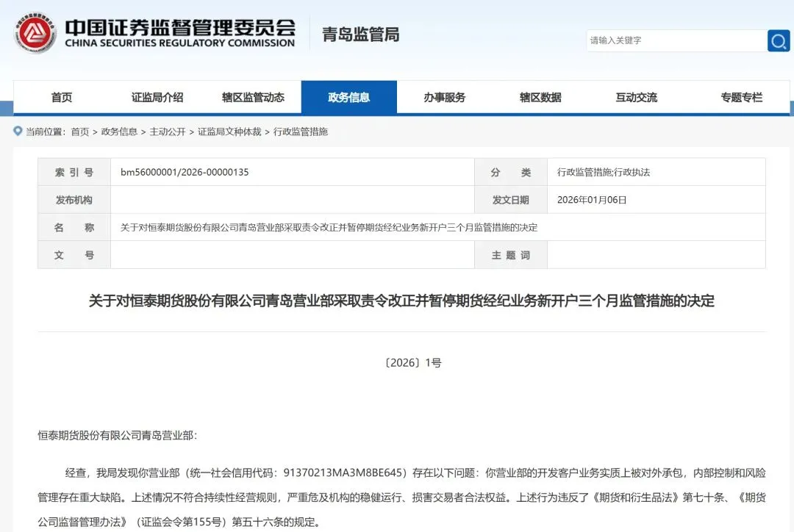Open the 辖区监管动态 navigation tab
Viewport: 794px width, 532px height.
(x=253, y=97)
